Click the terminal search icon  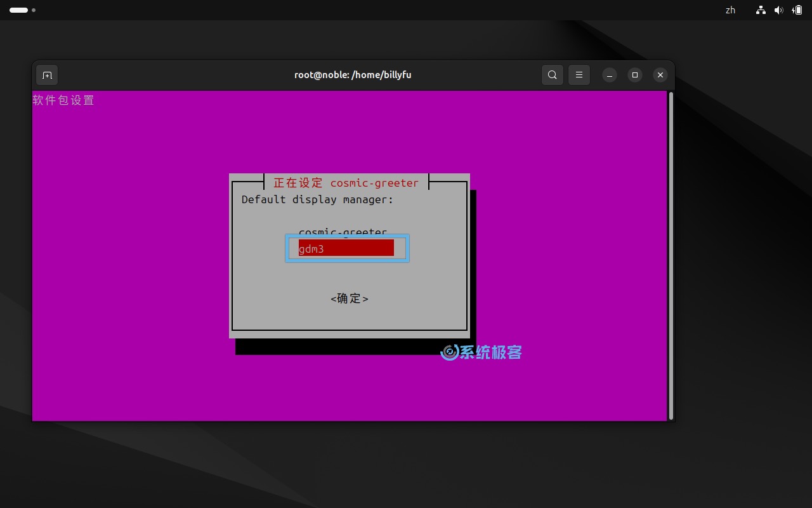click(553, 75)
